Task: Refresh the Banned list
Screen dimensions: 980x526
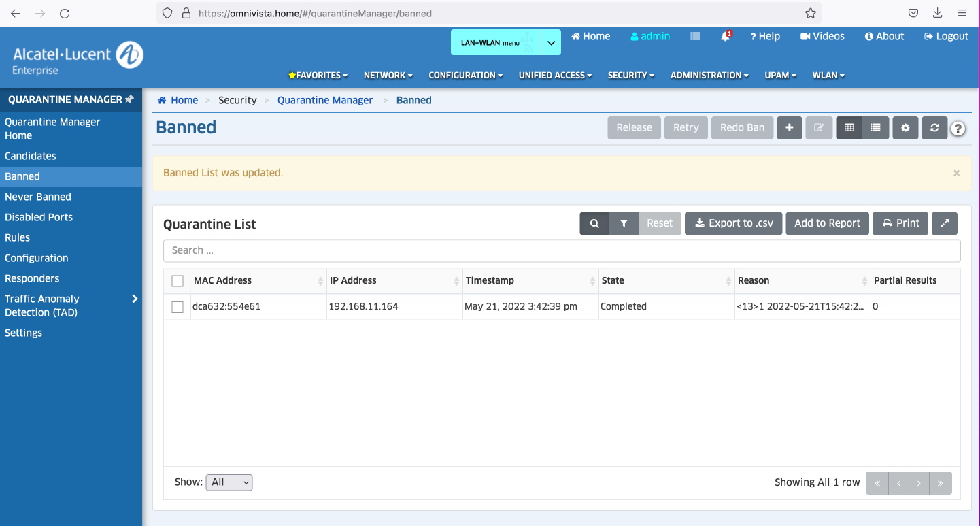Action: click(x=934, y=128)
